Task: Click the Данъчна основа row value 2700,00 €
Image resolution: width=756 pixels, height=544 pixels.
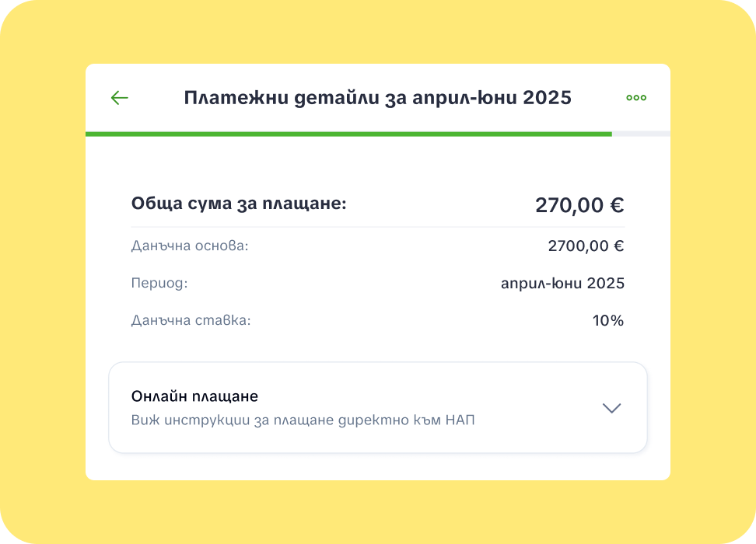Action: (586, 246)
